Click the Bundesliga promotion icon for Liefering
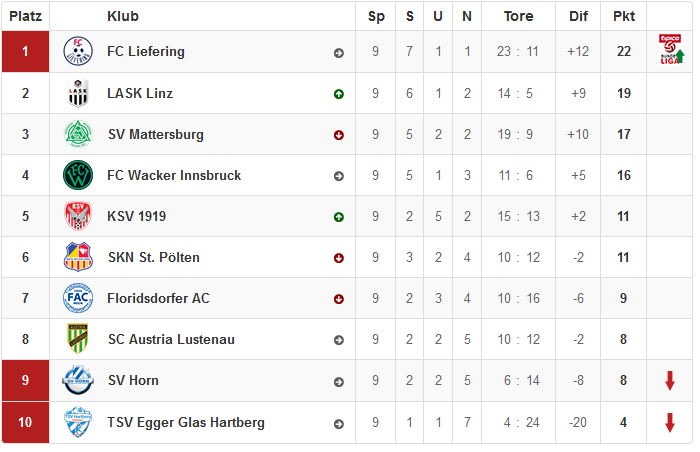Image resolution: width=700 pixels, height=452 pixels. click(671, 50)
